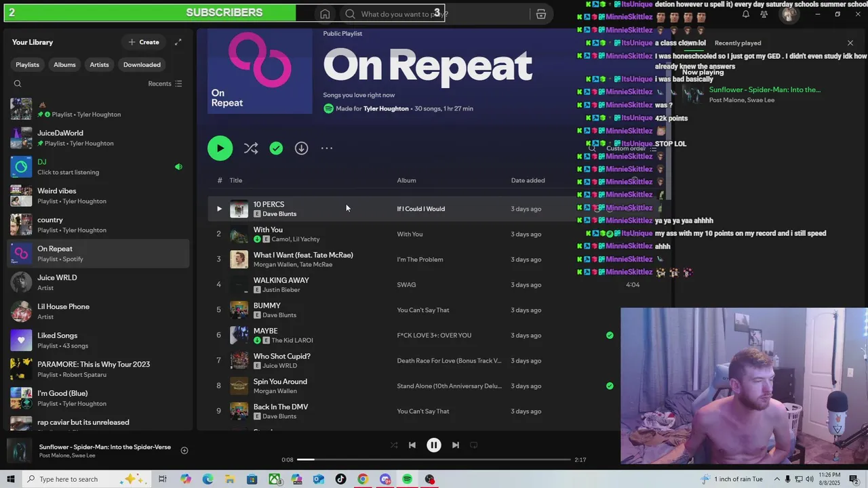Toggle repeat in the bottom player bar
Viewport: 868px width, 488px height.
click(474, 445)
